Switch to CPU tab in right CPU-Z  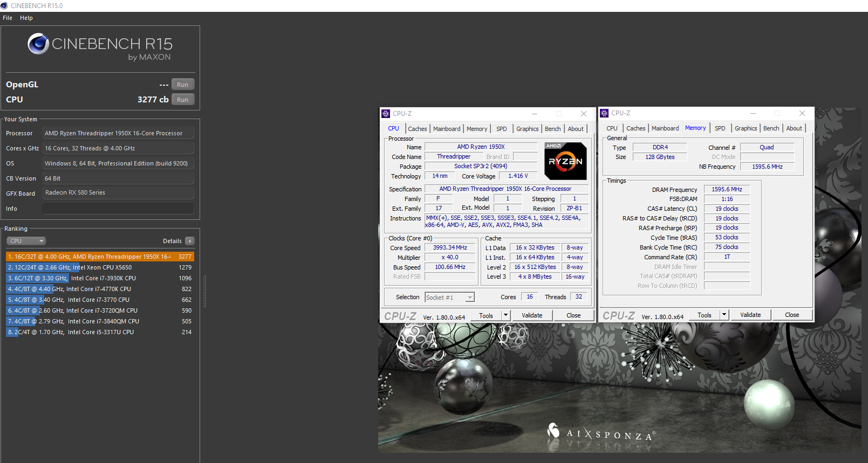tap(612, 128)
